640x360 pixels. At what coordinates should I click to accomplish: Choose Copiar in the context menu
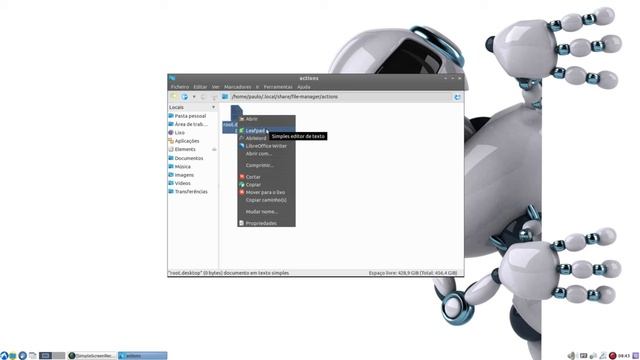266,184
